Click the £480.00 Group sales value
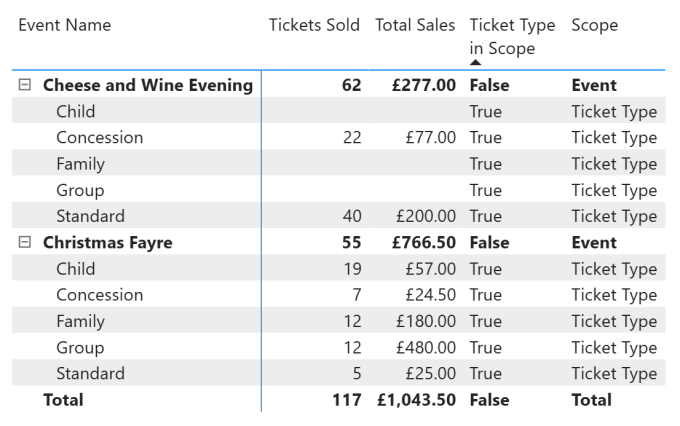This screenshot has width=680, height=426. [426, 347]
